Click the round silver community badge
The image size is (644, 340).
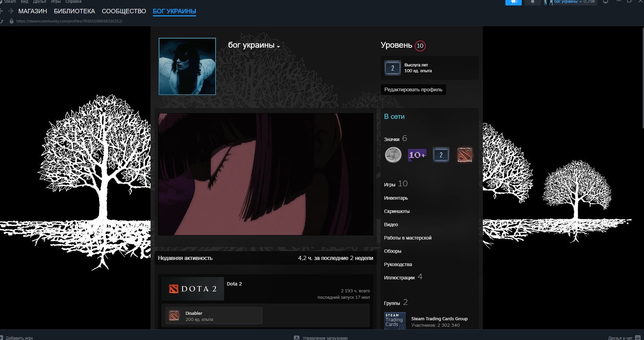[393, 155]
